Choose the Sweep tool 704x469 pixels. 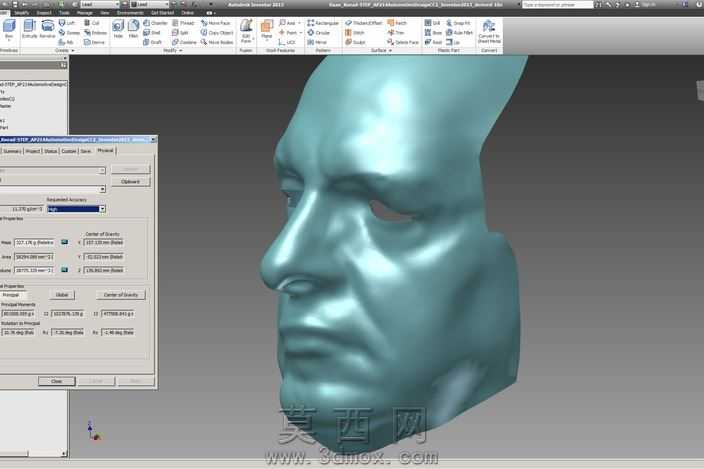pyautogui.click(x=69, y=33)
